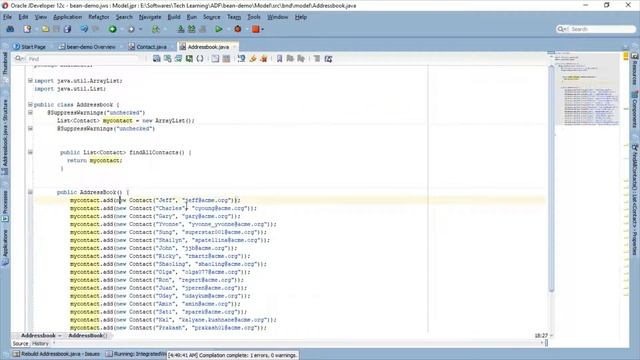Image resolution: width=640 pixels, height=360 pixels.
Task: Collapse the findAllContacts method fold marker
Action: (30, 152)
